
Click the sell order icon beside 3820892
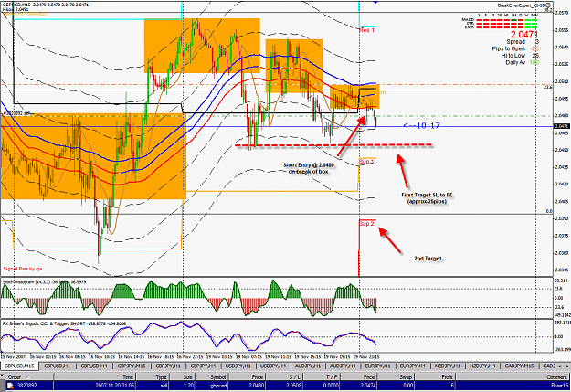coord(10,385)
